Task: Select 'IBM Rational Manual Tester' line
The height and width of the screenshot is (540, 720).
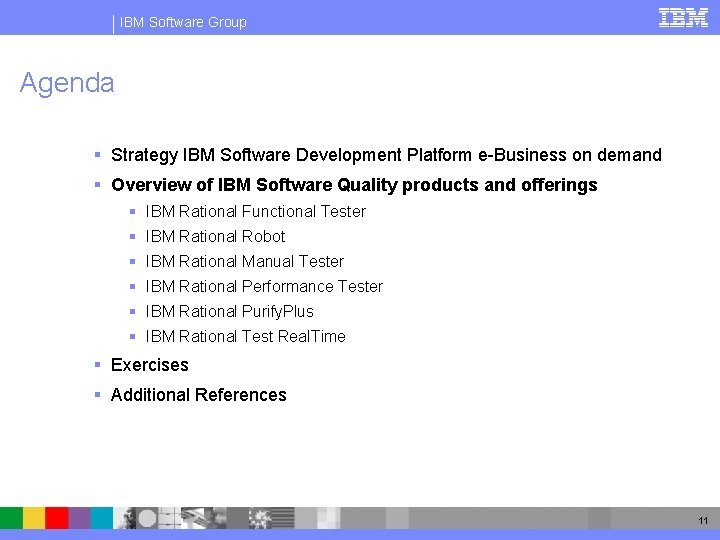Action: pos(244,261)
